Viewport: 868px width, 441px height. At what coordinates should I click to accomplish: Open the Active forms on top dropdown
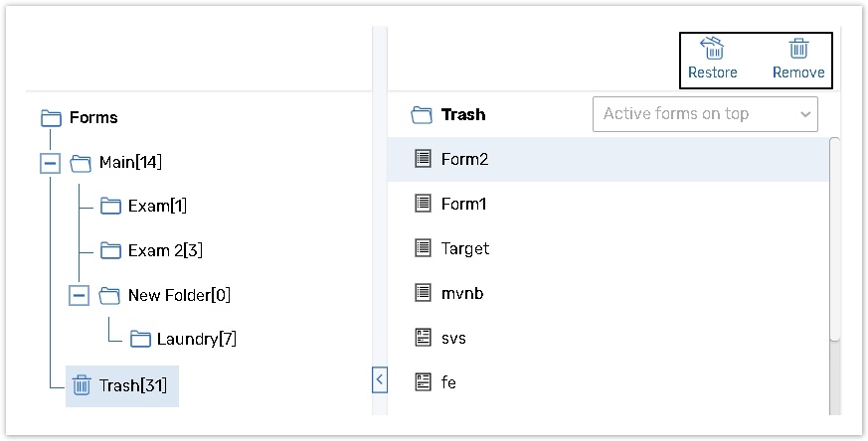[x=705, y=114]
